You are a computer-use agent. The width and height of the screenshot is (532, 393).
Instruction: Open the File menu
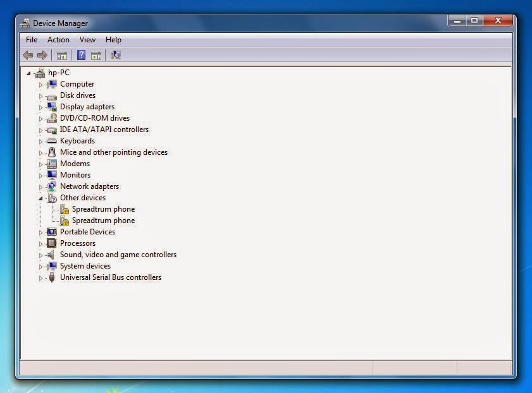point(32,39)
